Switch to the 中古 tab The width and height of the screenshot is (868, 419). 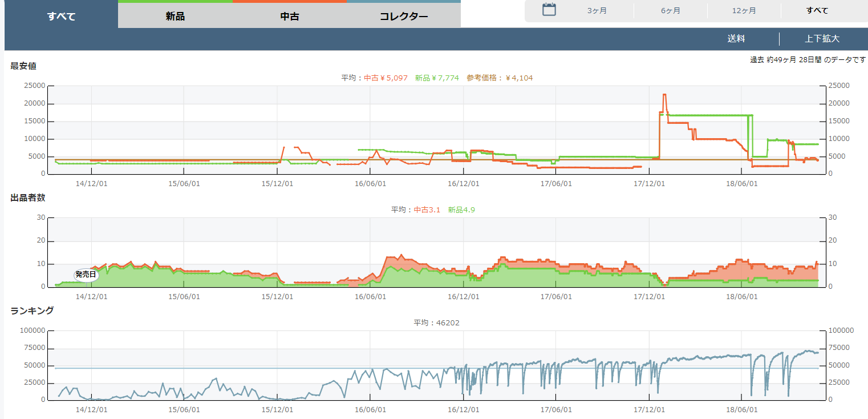coord(289,16)
